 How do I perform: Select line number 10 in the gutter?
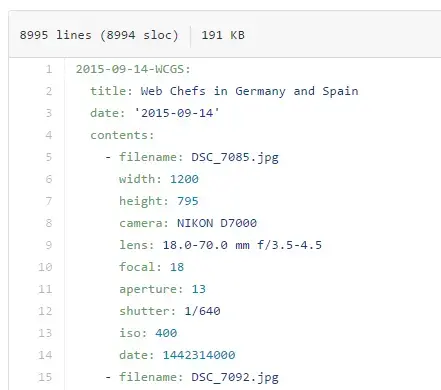[45, 267]
